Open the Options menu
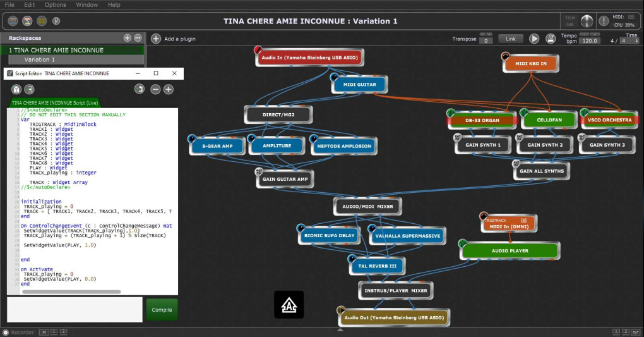The height and width of the screenshot is (337, 644). click(x=55, y=5)
